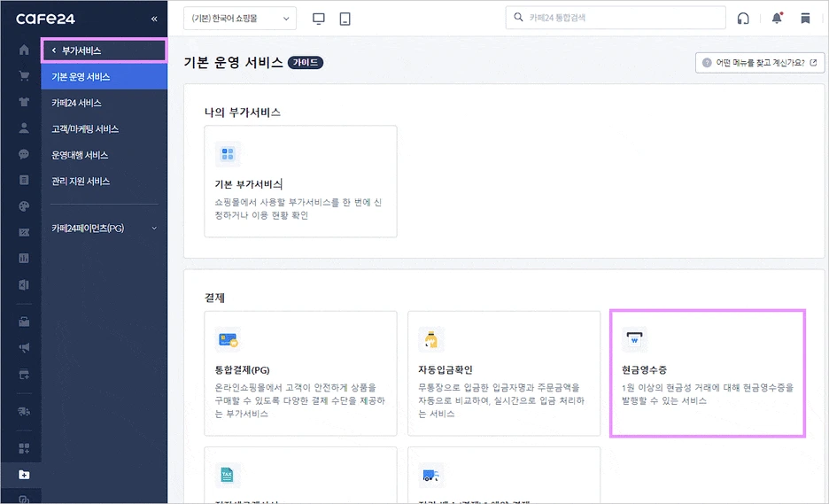This screenshot has height=504, width=829.
Task: Open the bookmark icon in top bar
Action: tap(805, 19)
